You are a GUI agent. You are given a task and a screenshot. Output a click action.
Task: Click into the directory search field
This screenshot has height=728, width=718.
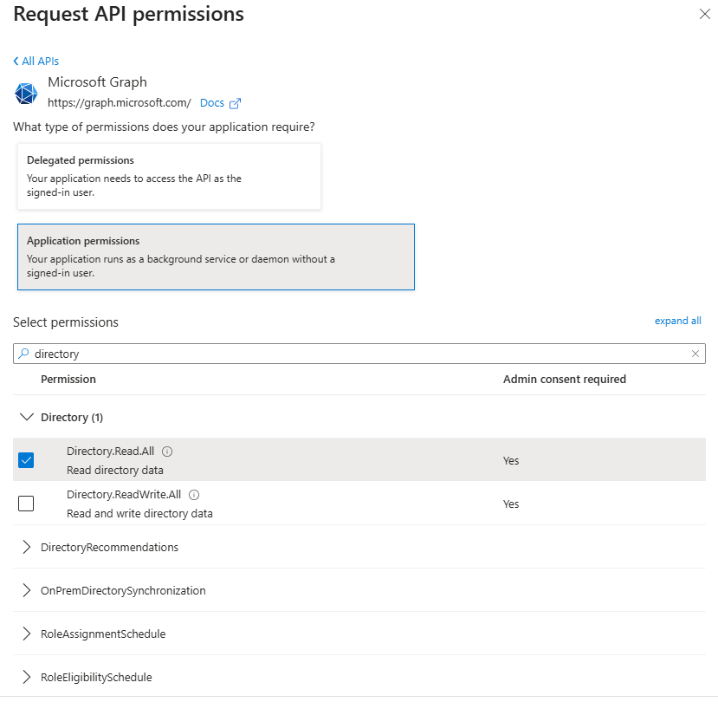click(346, 354)
